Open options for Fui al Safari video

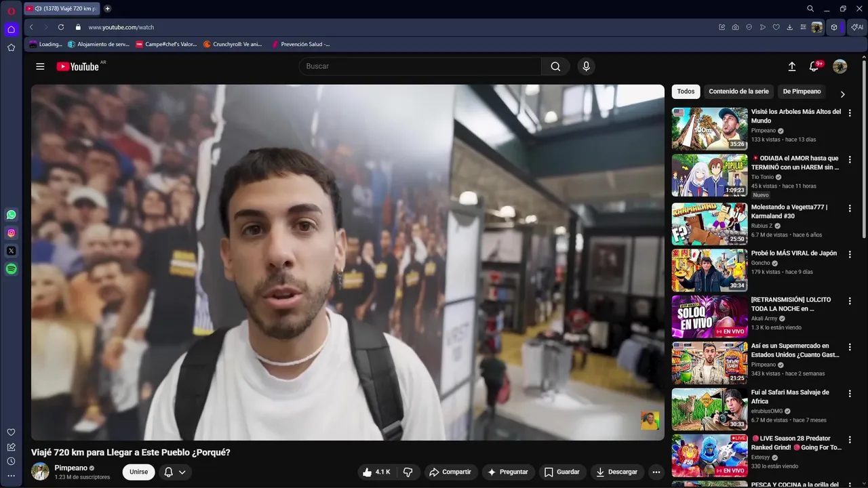pos(850,393)
